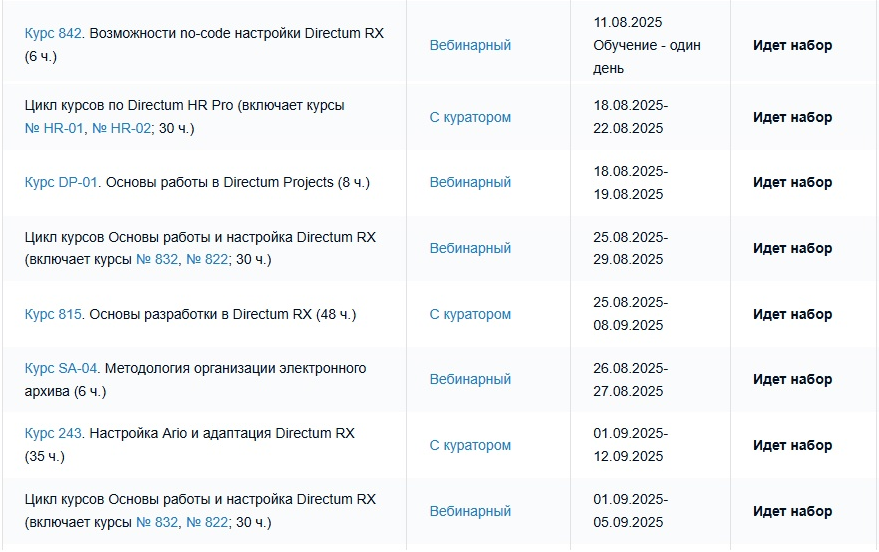Click № 832 in the 25.08.2025 cycle row
Image resolution: width=879 pixels, height=552 pixels.
point(157,259)
